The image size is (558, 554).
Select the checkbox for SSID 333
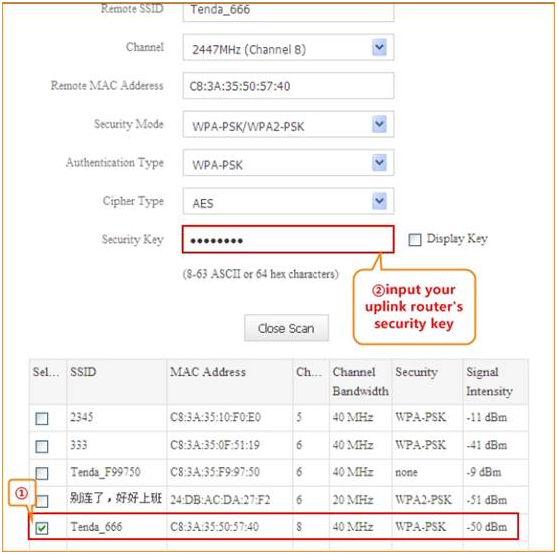(42, 446)
